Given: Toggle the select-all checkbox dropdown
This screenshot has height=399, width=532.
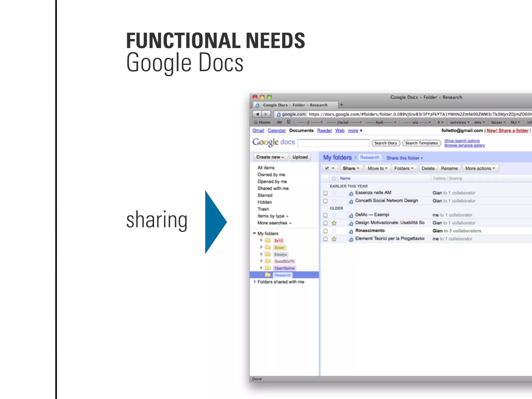Looking at the screenshot, I should coord(330,168).
